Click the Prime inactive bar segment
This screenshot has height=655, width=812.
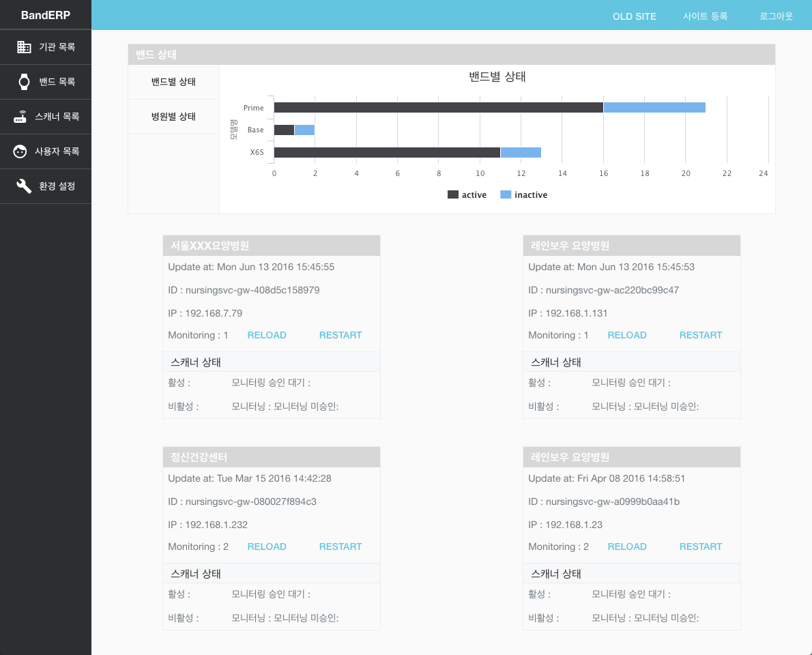[654, 108]
